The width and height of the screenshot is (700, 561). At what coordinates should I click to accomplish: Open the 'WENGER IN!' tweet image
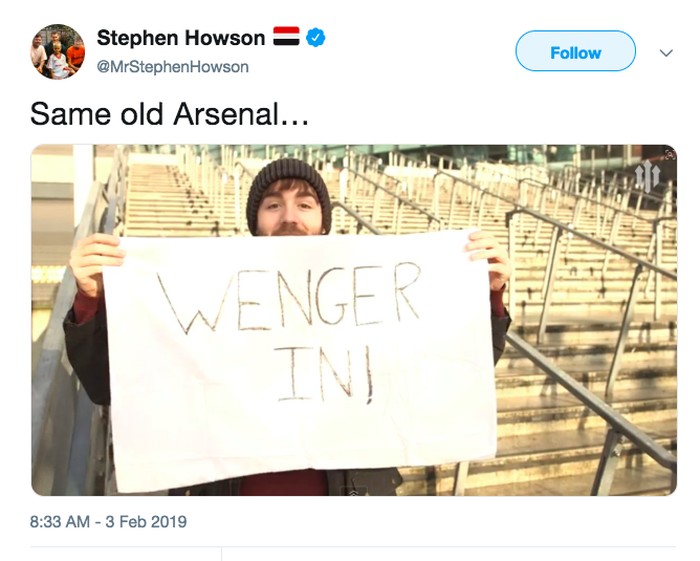[353, 320]
